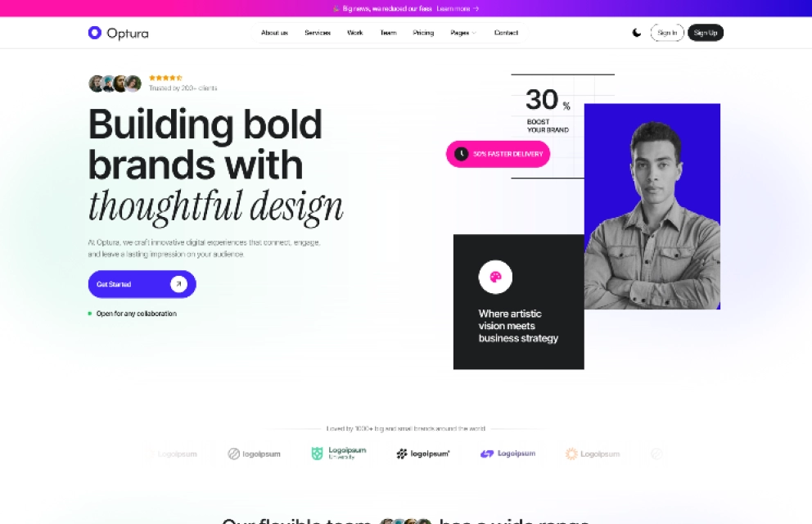Click the Sign In button

pyautogui.click(x=667, y=33)
